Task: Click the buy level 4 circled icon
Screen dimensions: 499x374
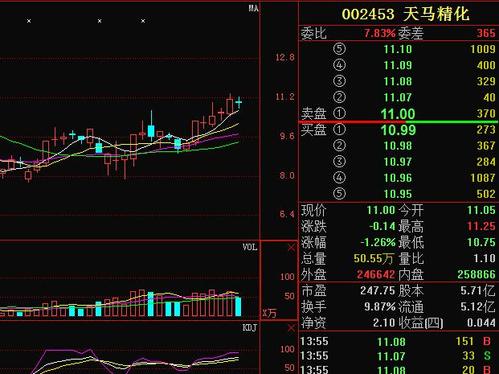Action: click(339, 177)
